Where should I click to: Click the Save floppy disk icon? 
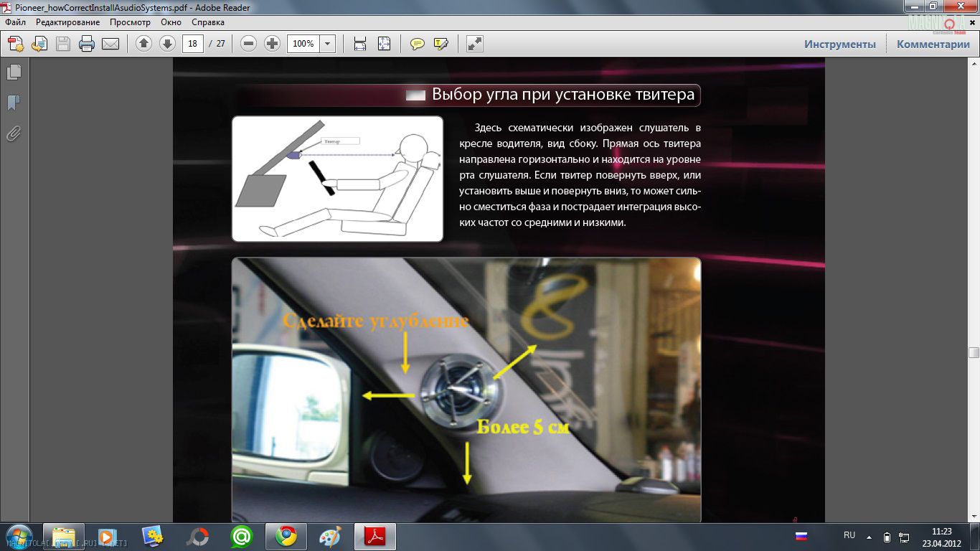pyautogui.click(x=63, y=44)
